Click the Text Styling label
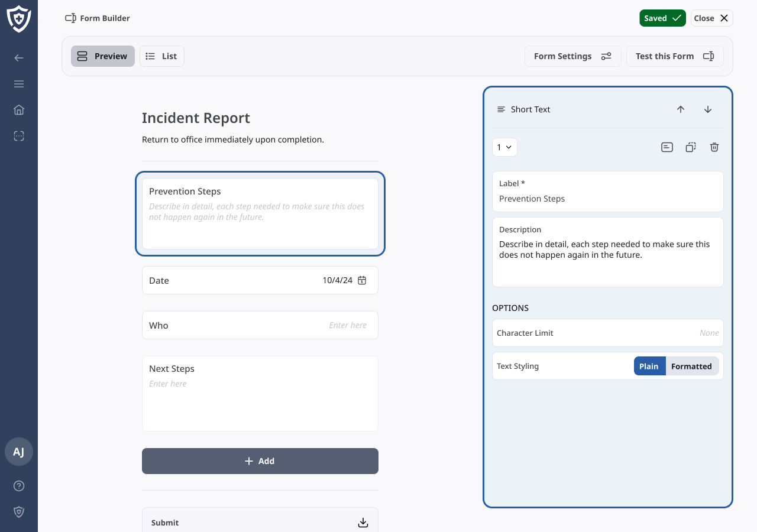Image resolution: width=757 pixels, height=532 pixels. [518, 366]
